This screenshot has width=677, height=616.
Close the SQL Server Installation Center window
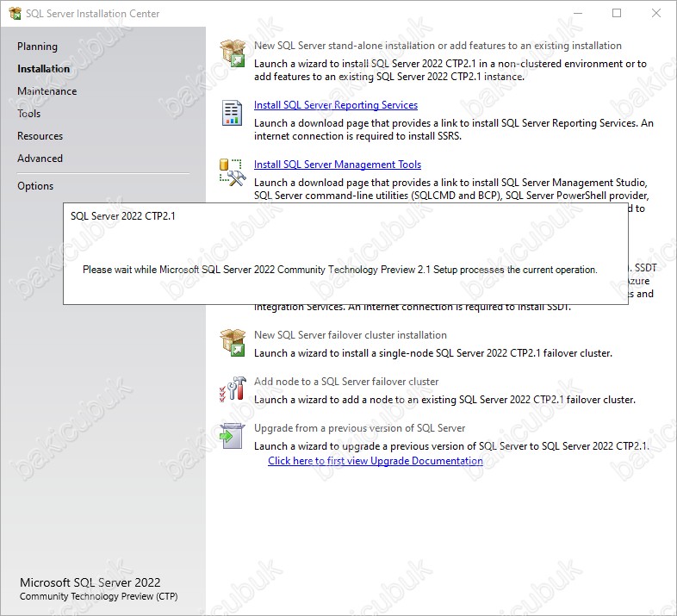tap(656, 14)
